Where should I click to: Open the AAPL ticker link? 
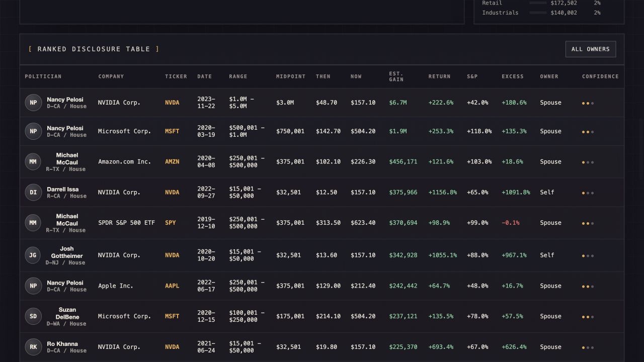click(x=172, y=286)
